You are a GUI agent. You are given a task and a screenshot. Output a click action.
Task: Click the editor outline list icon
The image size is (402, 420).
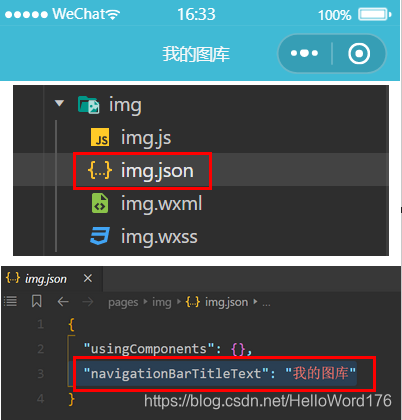pyautogui.click(x=10, y=301)
